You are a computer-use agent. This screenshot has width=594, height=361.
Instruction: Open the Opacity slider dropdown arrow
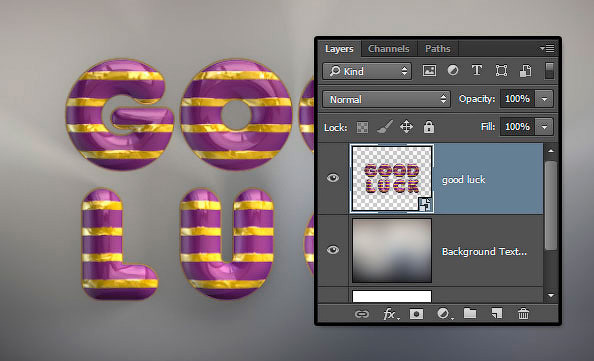click(x=544, y=99)
